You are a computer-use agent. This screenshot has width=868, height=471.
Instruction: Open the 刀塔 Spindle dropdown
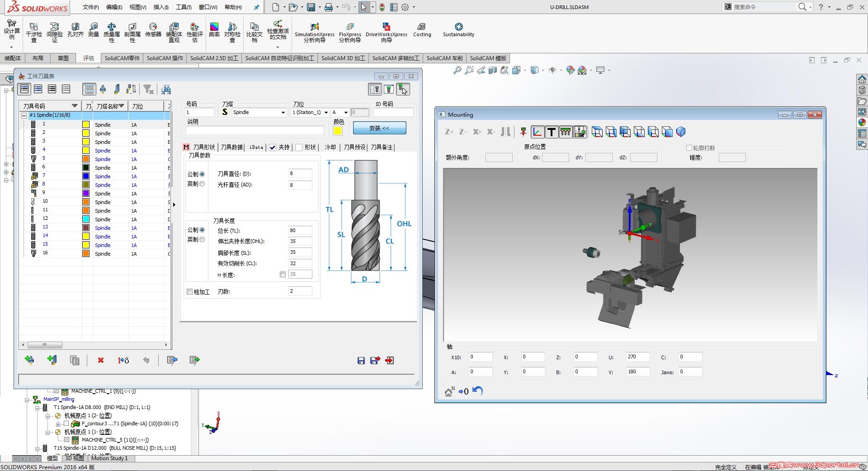pyautogui.click(x=283, y=113)
